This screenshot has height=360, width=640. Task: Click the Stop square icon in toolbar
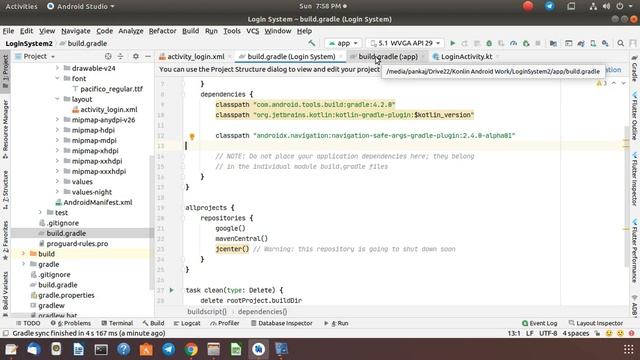point(538,43)
